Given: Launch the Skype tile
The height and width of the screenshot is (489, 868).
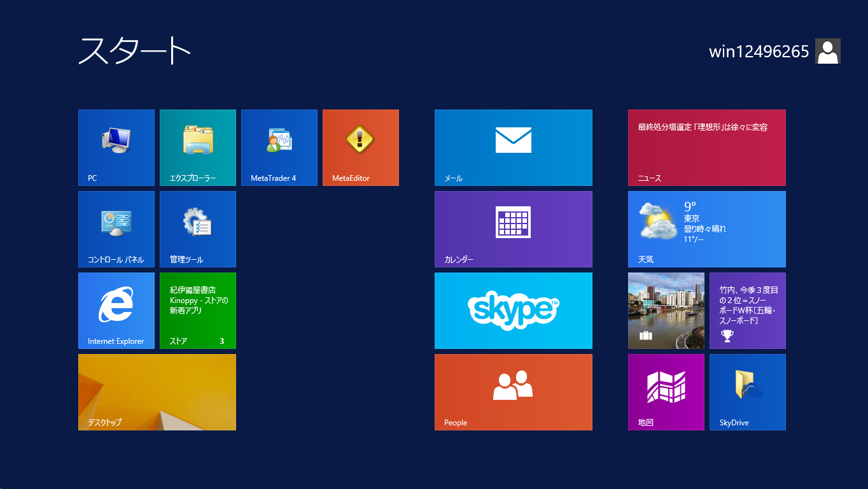Looking at the screenshot, I should coord(514,311).
